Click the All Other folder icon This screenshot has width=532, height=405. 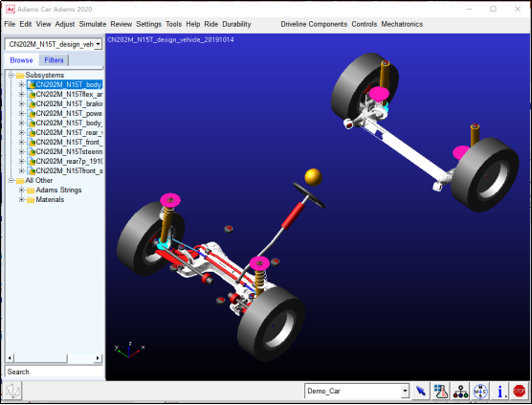[x=20, y=181]
